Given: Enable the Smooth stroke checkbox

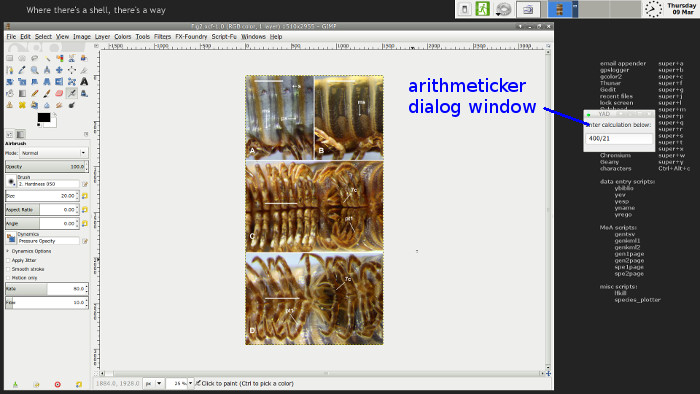Looking at the screenshot, I should [8, 269].
